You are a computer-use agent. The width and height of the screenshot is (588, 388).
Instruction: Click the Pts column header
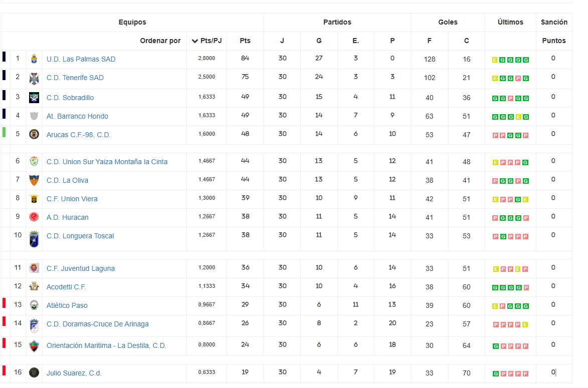(x=245, y=41)
